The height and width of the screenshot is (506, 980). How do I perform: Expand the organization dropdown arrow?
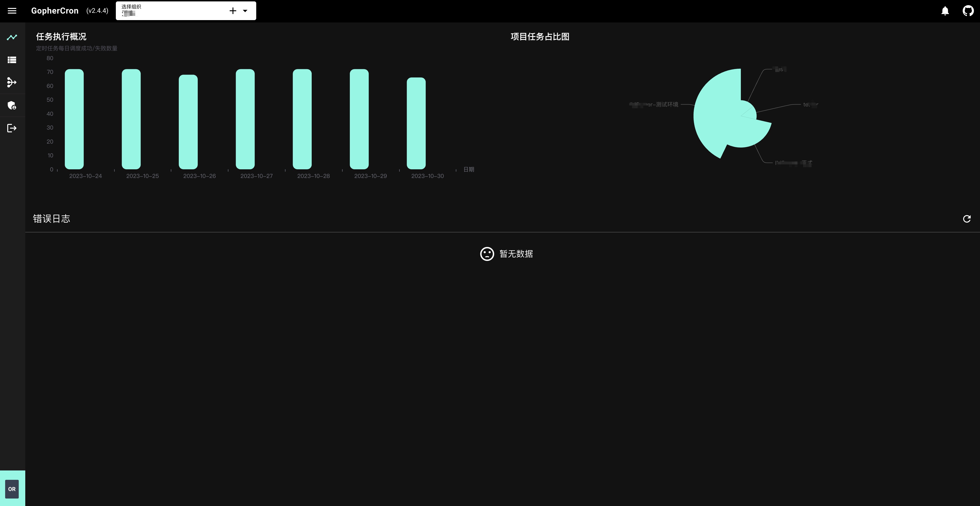[x=245, y=11]
